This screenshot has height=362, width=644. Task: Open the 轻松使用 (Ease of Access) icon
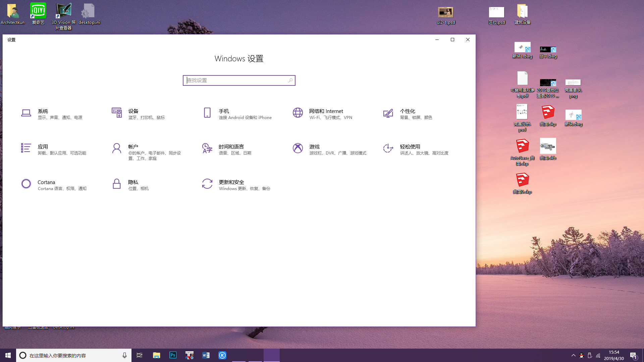388,148
